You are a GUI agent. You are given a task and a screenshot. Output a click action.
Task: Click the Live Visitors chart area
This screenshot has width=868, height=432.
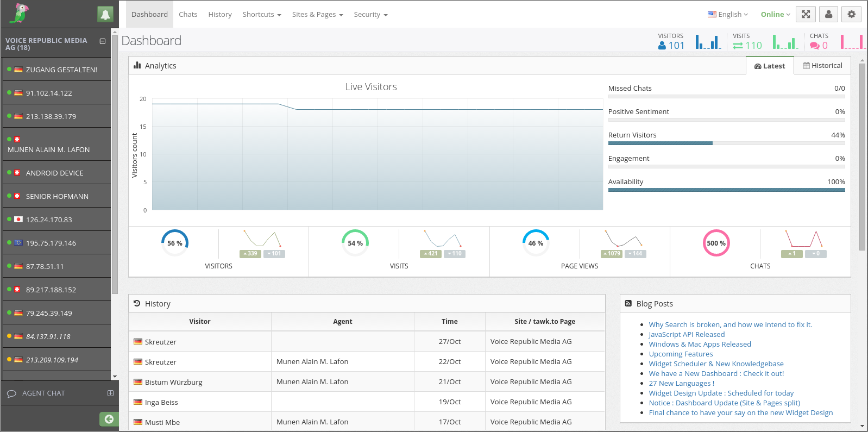(378, 154)
